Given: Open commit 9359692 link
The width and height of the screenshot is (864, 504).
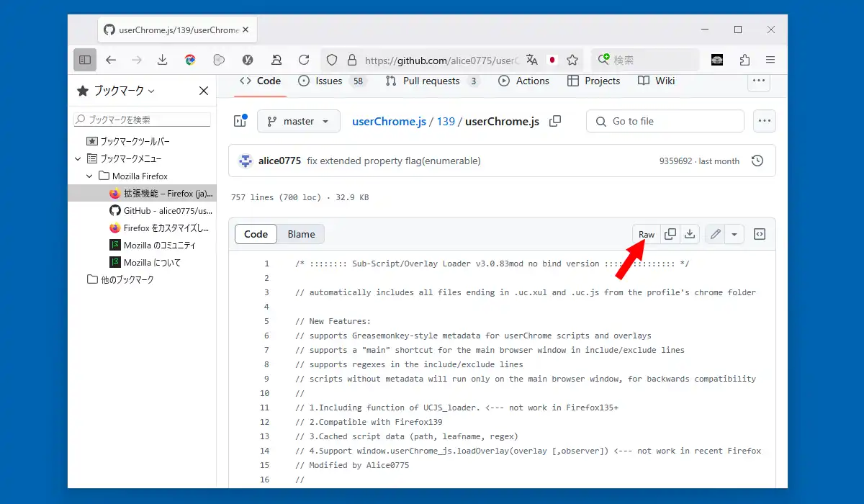Looking at the screenshot, I should coord(675,161).
